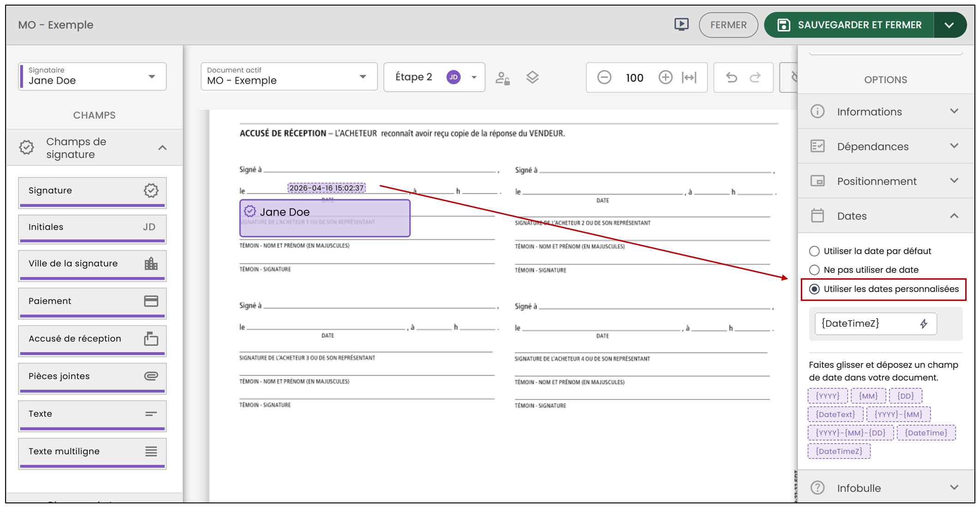
Task: Click the zoom out minus icon
Action: click(604, 77)
